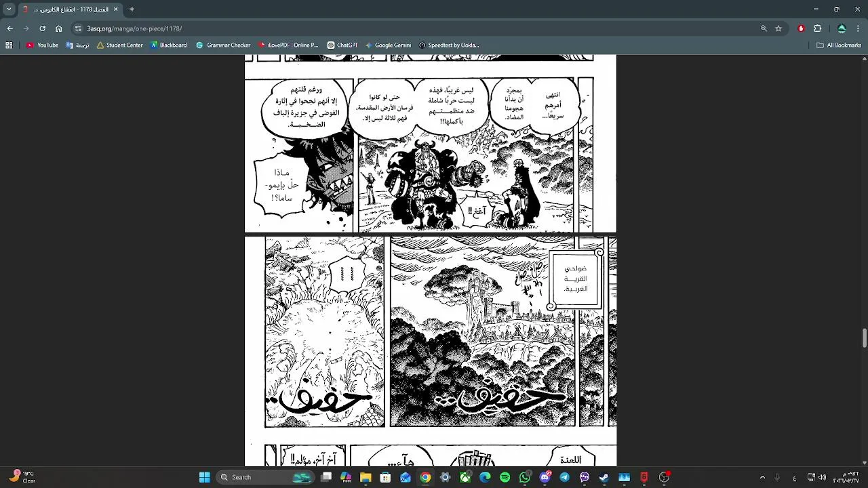Open the Chrome profile avatar
Screen dimensions: 868x488
pyautogui.click(x=842, y=28)
